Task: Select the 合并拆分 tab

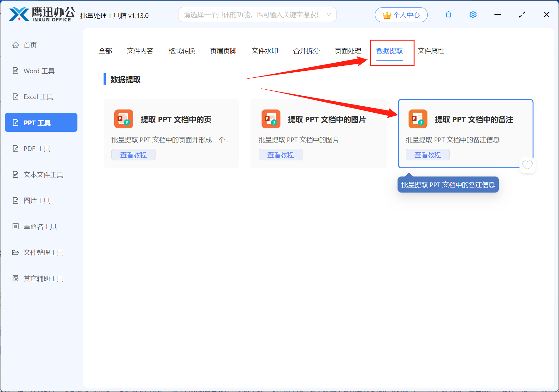Action: click(306, 51)
